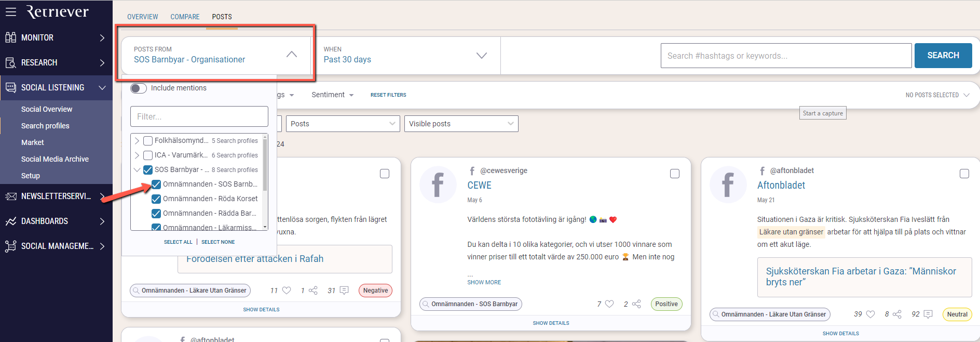Open the hamburger menu next to Retriever logo

(x=11, y=11)
